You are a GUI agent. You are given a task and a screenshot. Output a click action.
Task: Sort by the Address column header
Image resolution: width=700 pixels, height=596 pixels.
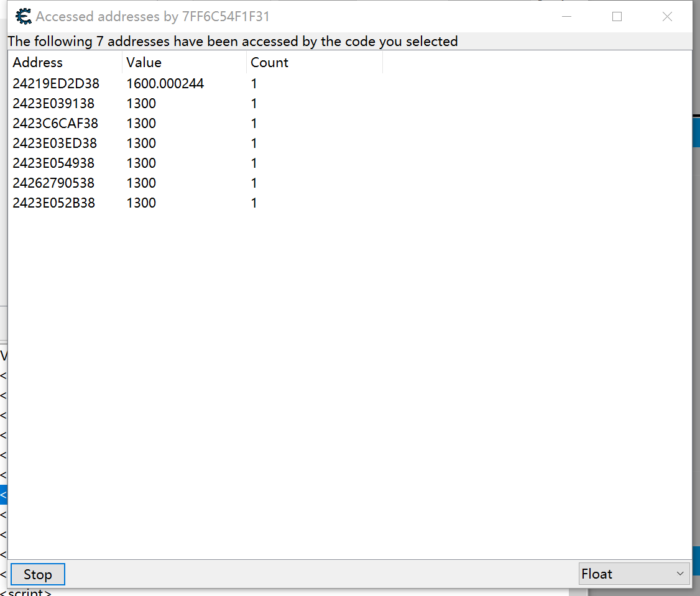[38, 63]
